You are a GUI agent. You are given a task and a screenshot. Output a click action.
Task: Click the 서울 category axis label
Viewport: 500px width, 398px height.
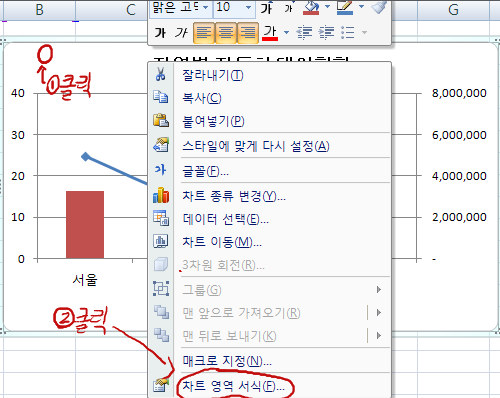click(x=85, y=280)
